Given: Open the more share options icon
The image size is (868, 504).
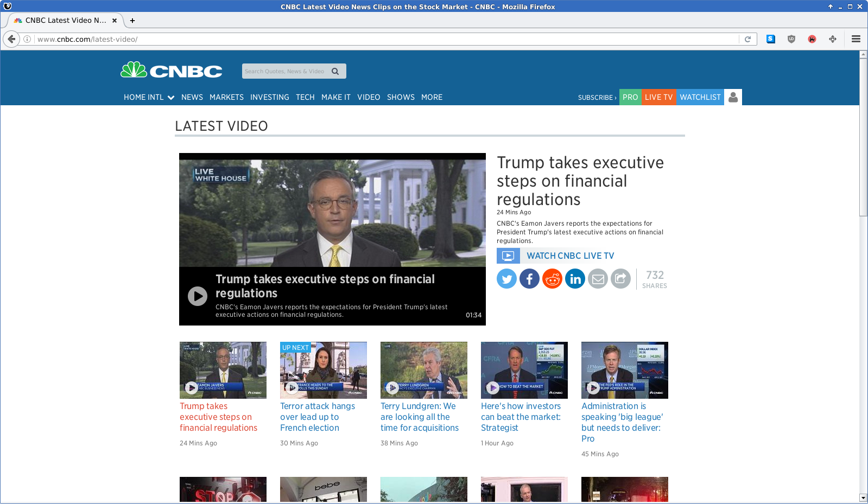Looking at the screenshot, I should coord(620,279).
